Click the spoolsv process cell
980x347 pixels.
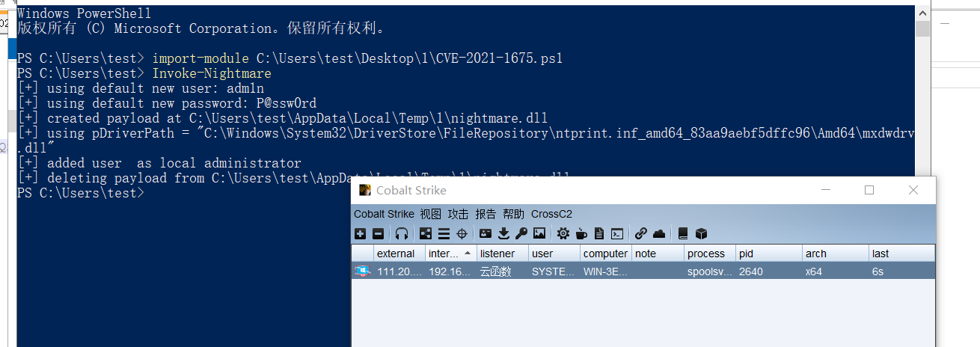[x=709, y=271]
